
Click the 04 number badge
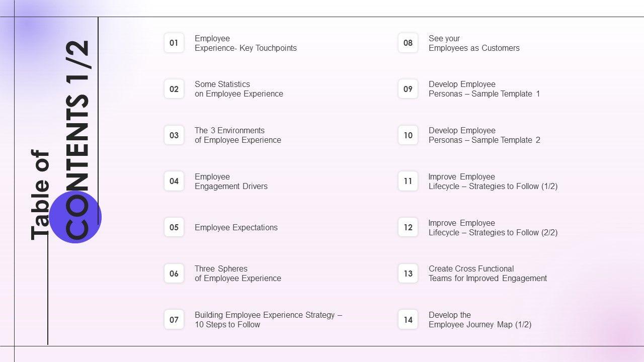(x=174, y=182)
